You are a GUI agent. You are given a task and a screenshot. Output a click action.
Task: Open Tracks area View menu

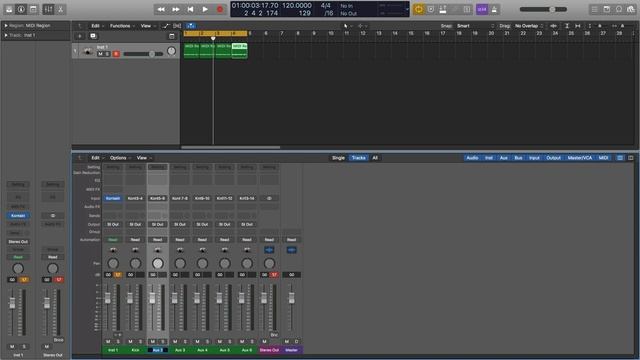[x=147, y=26]
